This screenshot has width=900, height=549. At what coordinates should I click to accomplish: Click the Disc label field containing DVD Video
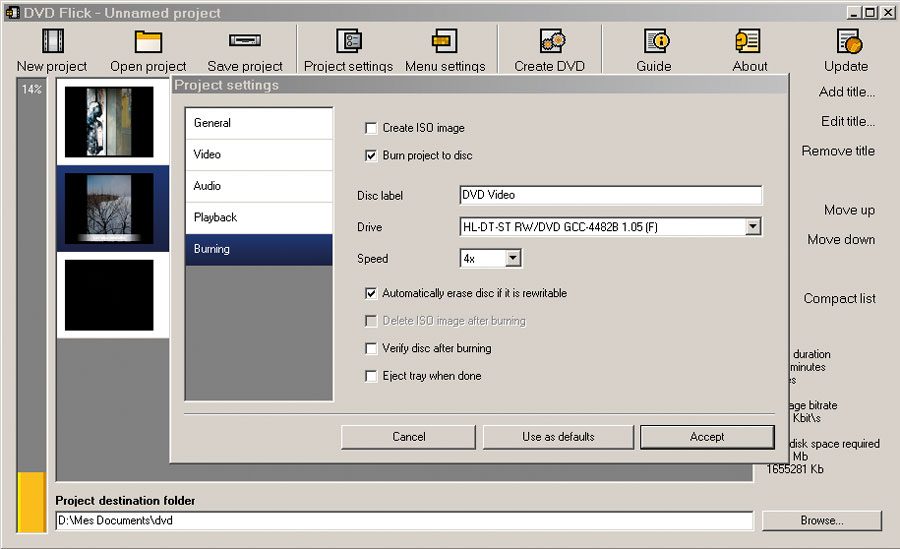(611, 195)
